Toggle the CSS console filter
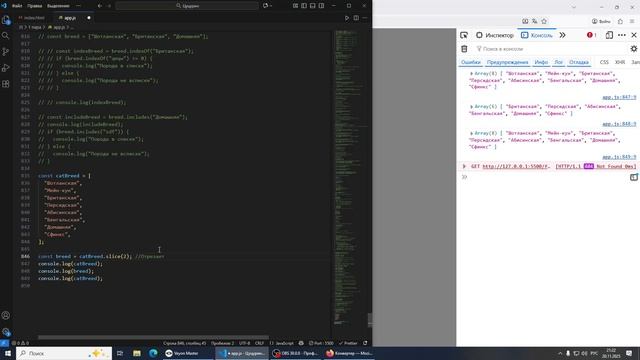 click(x=604, y=62)
